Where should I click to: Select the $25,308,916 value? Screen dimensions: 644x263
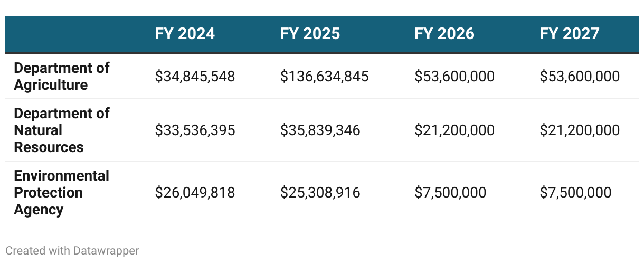coord(320,192)
